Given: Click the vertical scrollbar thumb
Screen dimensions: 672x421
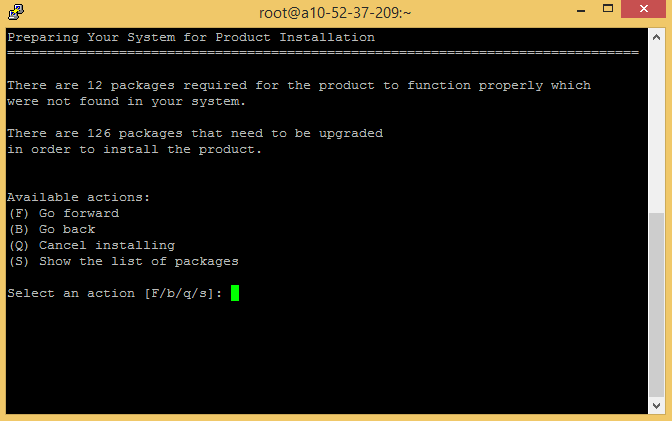Looking at the screenshot, I should (x=657, y=302).
